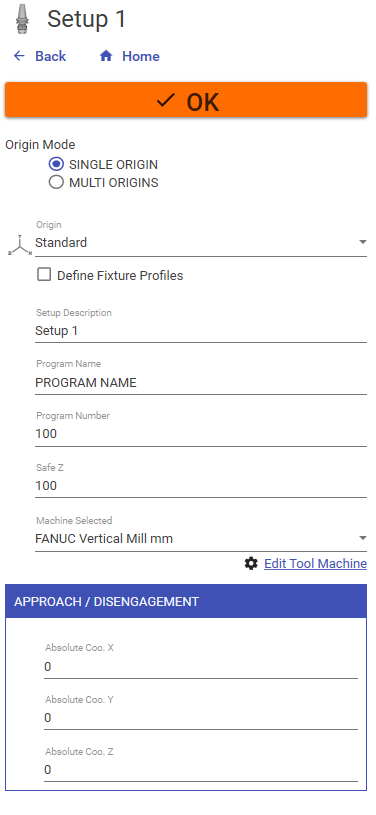Enable the Define Fixture Profiles checkbox

coord(44,274)
